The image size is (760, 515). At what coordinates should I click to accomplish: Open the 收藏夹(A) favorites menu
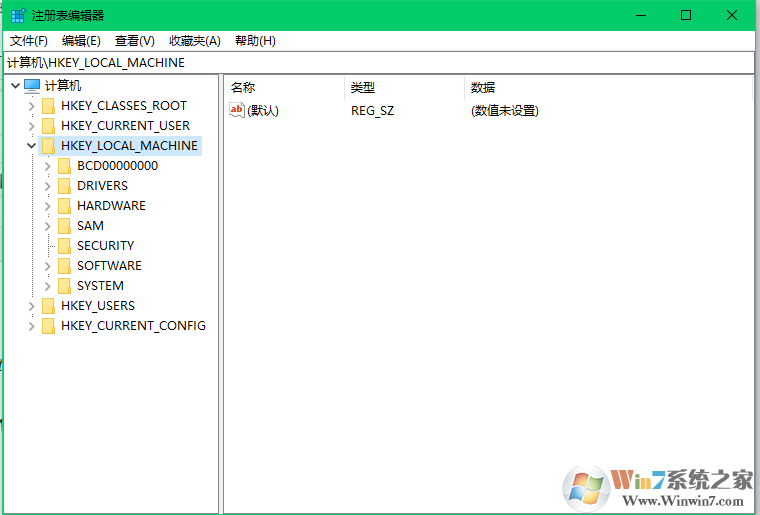[x=194, y=40]
